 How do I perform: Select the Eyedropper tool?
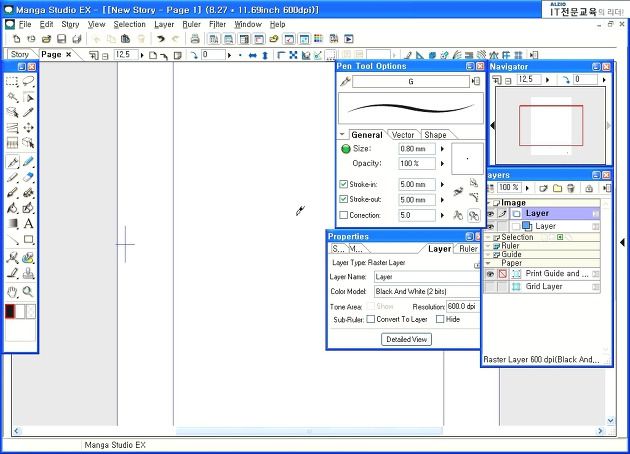pyautogui.click(x=28, y=112)
